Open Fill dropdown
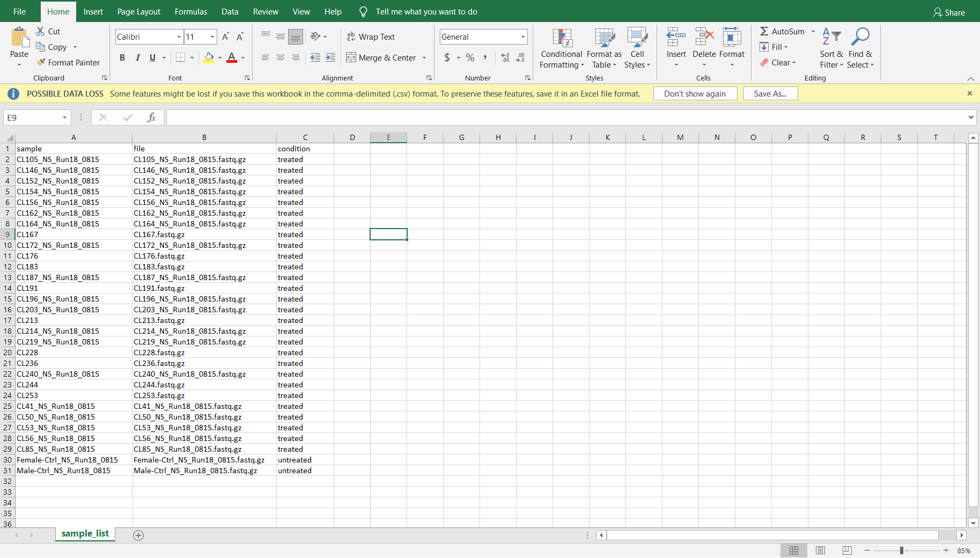980x558 pixels. pyautogui.click(x=774, y=47)
